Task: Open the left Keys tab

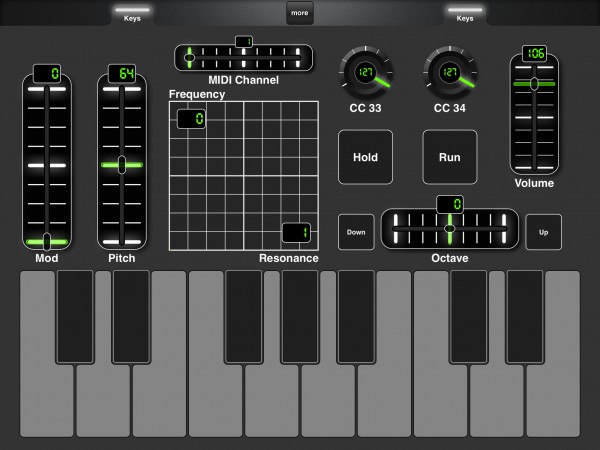Action: pyautogui.click(x=132, y=14)
